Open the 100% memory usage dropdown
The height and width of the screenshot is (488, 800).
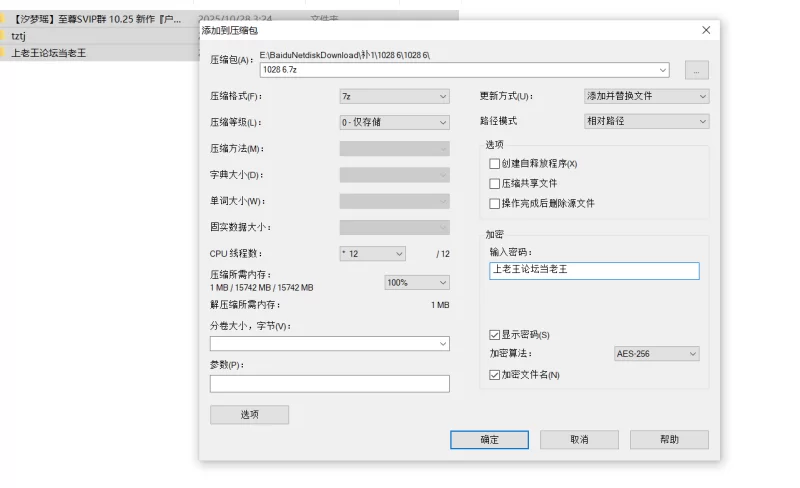click(416, 283)
